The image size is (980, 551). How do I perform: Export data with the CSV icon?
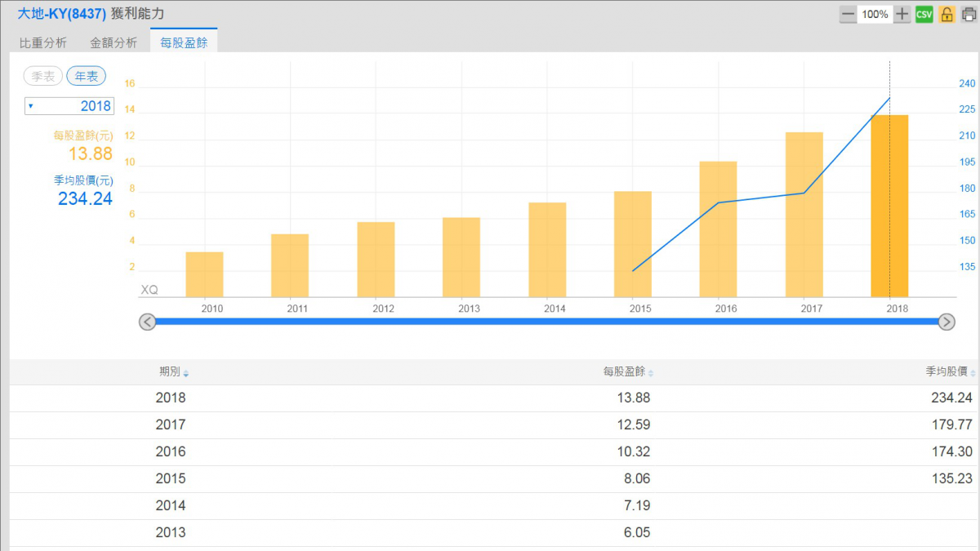click(x=924, y=14)
